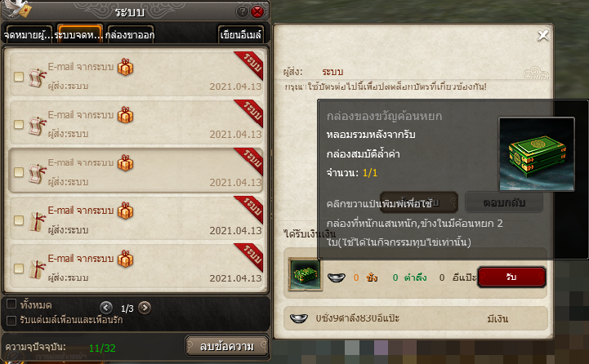Switch to the กล่องขาออก tab
Screen dimensions: 589x364
tap(131, 34)
